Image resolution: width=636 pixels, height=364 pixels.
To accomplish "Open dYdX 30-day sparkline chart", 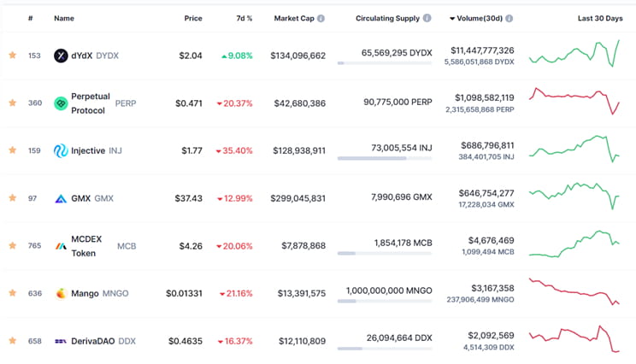I will [x=574, y=56].
